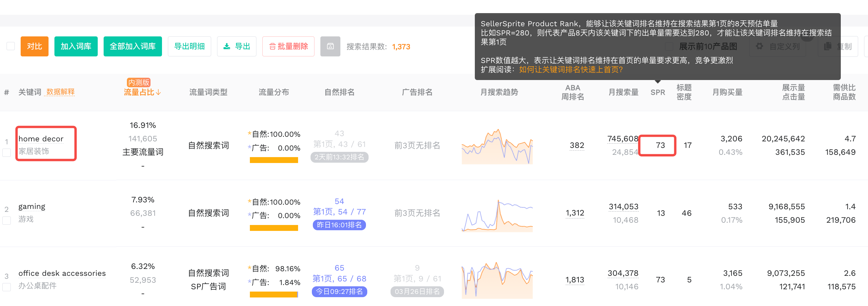This screenshot has height=306, width=868.
Task: Click the orange traffic bar for home decor
Action: pyautogui.click(x=273, y=160)
